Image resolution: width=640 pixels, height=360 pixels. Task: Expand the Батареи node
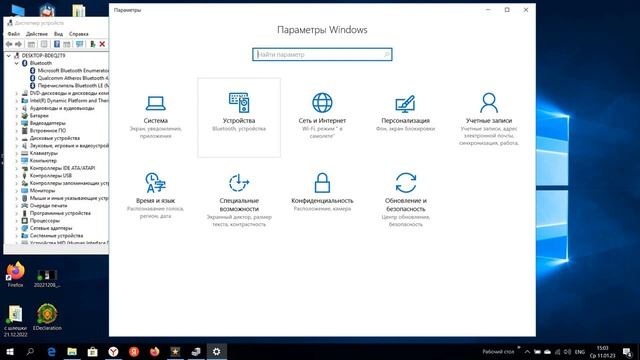(17, 116)
